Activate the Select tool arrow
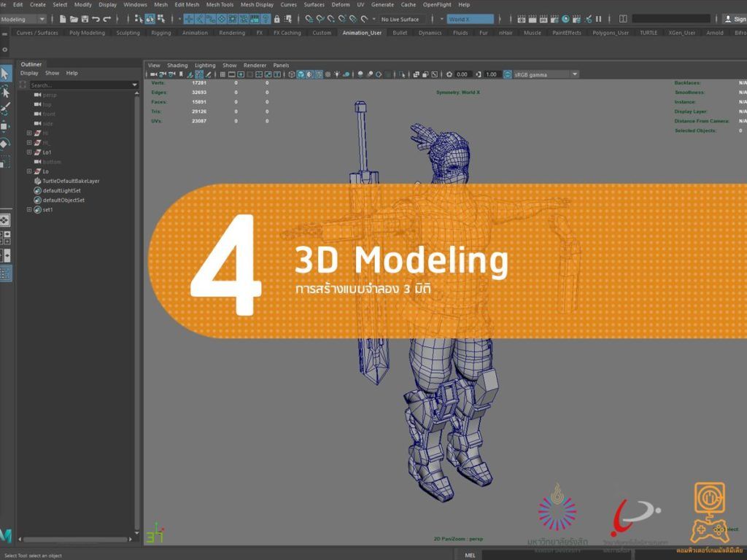This screenshot has height=560, width=747. pyautogui.click(x=5, y=74)
